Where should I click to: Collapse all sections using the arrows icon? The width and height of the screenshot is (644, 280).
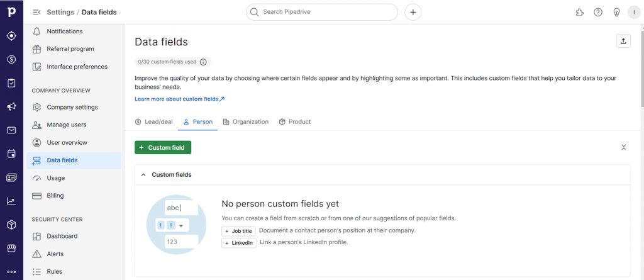point(623,147)
